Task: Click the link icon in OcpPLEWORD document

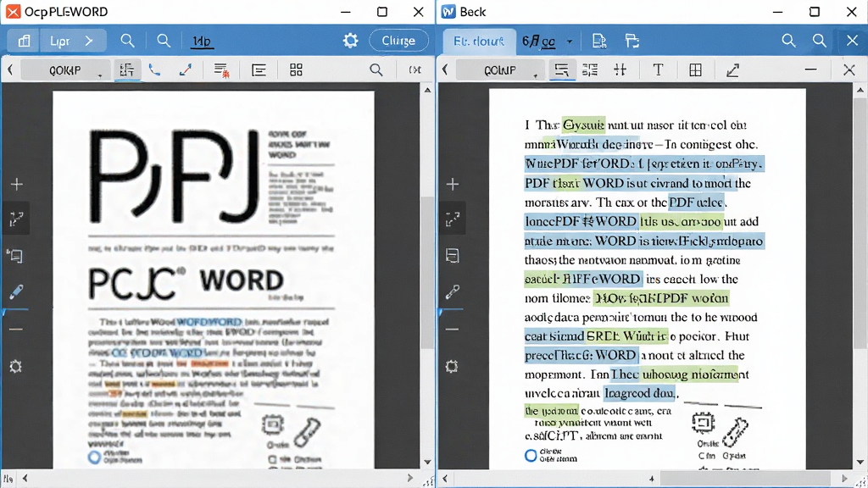Action: click(x=307, y=432)
